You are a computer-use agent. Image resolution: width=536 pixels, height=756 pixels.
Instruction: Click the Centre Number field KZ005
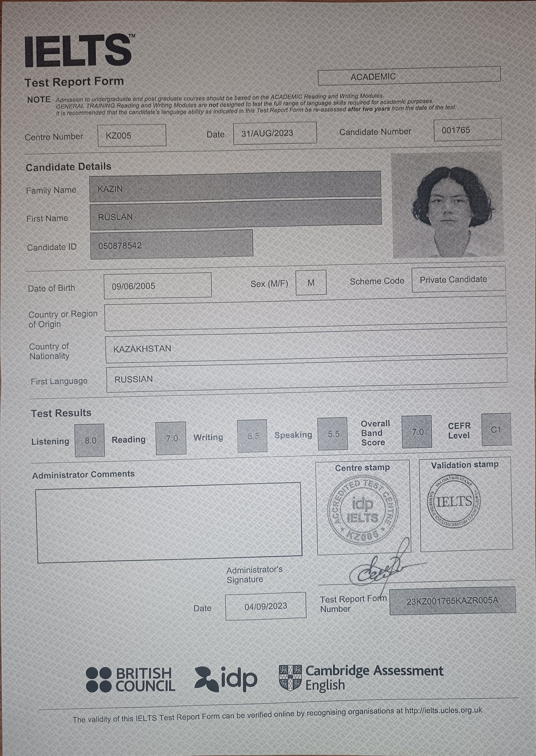point(132,135)
